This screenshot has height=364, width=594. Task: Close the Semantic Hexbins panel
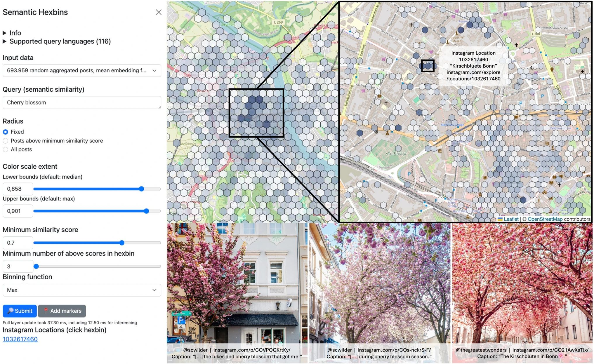pyautogui.click(x=159, y=12)
